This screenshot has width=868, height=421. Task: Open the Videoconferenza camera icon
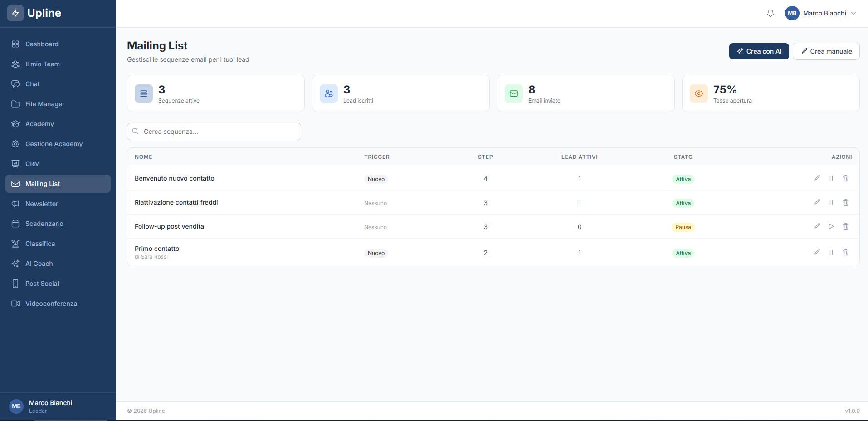(15, 304)
